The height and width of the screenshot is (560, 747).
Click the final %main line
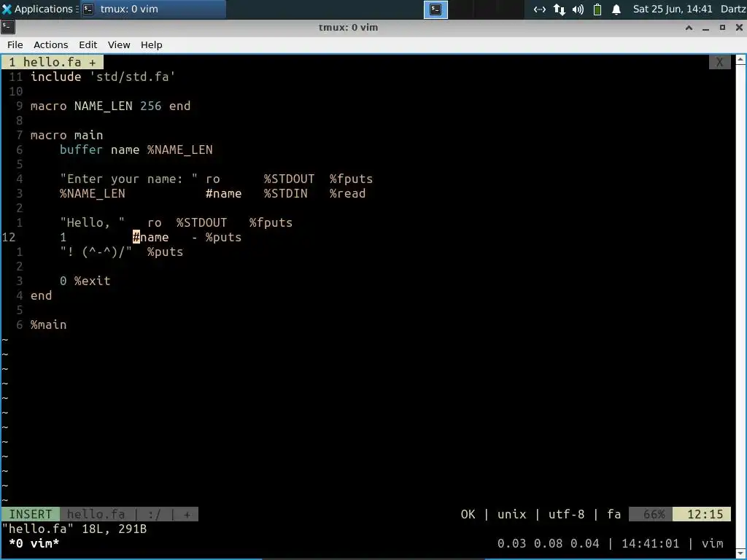(x=49, y=324)
